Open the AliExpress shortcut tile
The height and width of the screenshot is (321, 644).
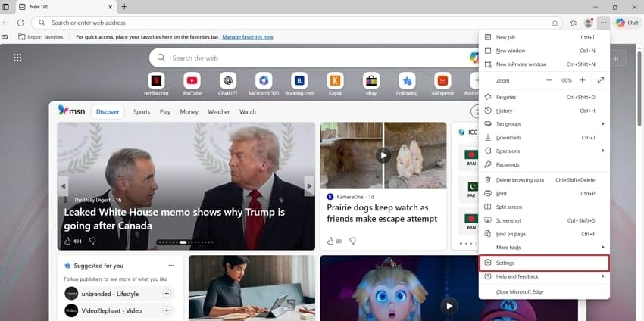click(x=442, y=84)
